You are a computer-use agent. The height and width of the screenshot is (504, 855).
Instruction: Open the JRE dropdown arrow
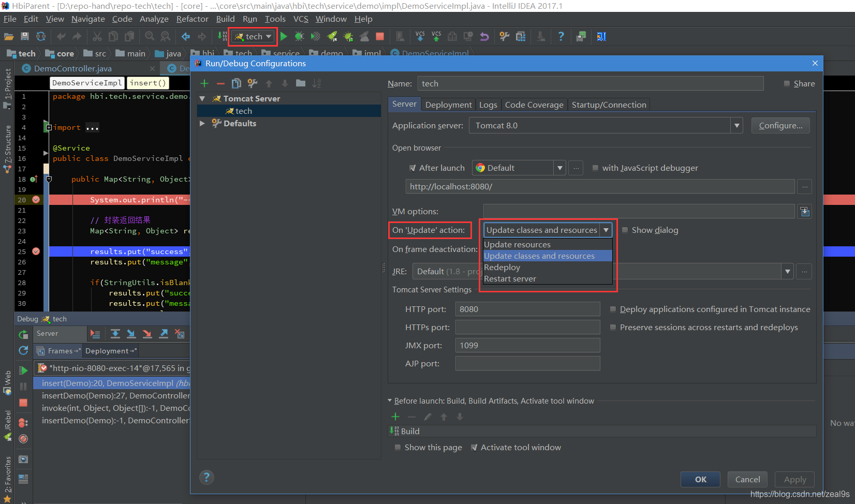787,271
